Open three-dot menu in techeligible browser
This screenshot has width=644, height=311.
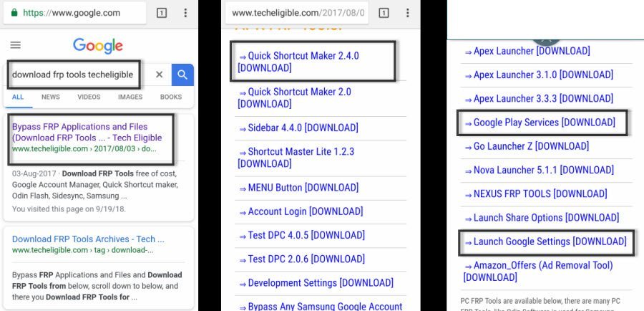click(407, 13)
